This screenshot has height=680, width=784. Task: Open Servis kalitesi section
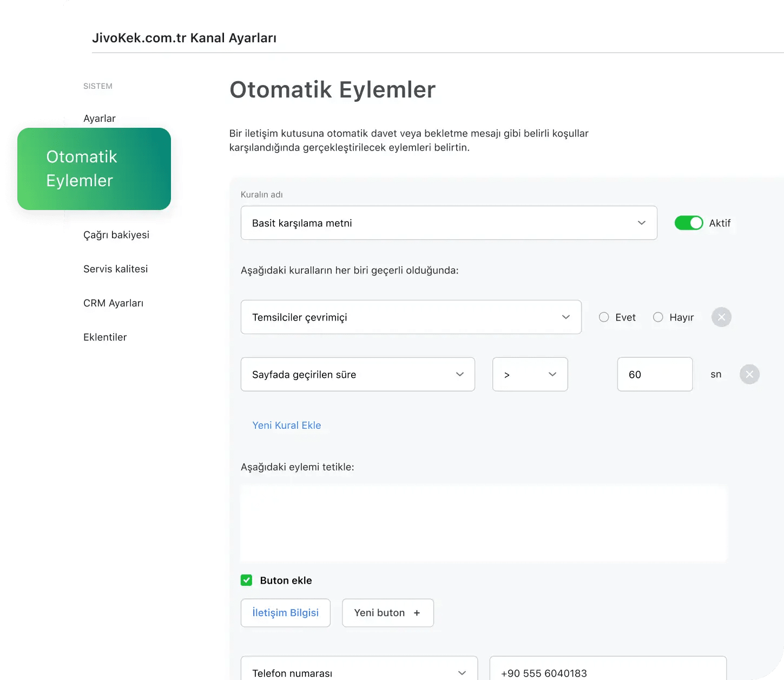point(115,269)
